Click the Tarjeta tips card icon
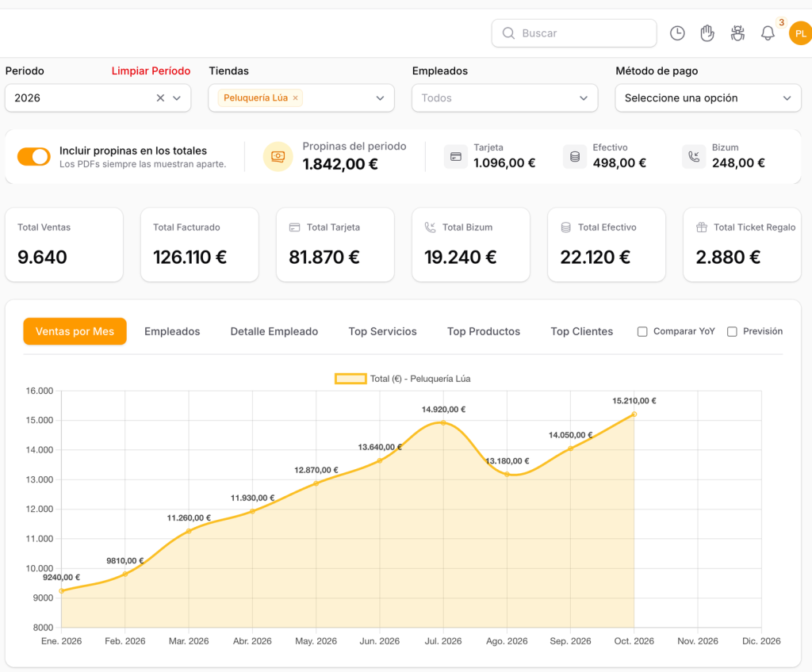 click(456, 157)
